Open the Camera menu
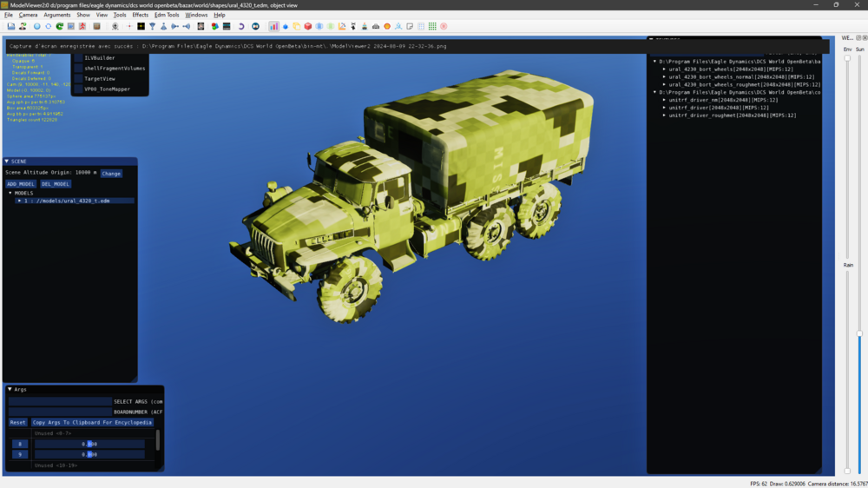Image resolution: width=868 pixels, height=488 pixels. (29, 15)
